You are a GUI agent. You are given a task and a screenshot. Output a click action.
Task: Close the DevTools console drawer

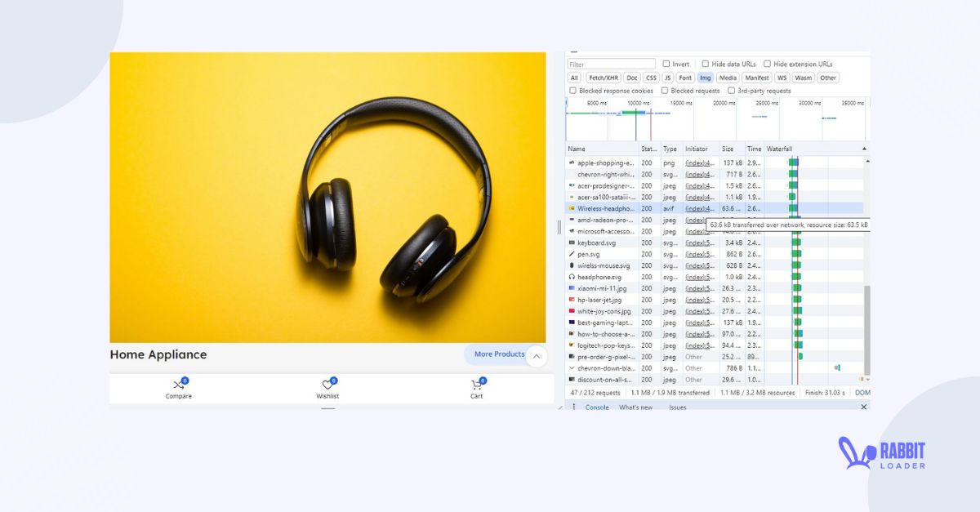(x=863, y=407)
